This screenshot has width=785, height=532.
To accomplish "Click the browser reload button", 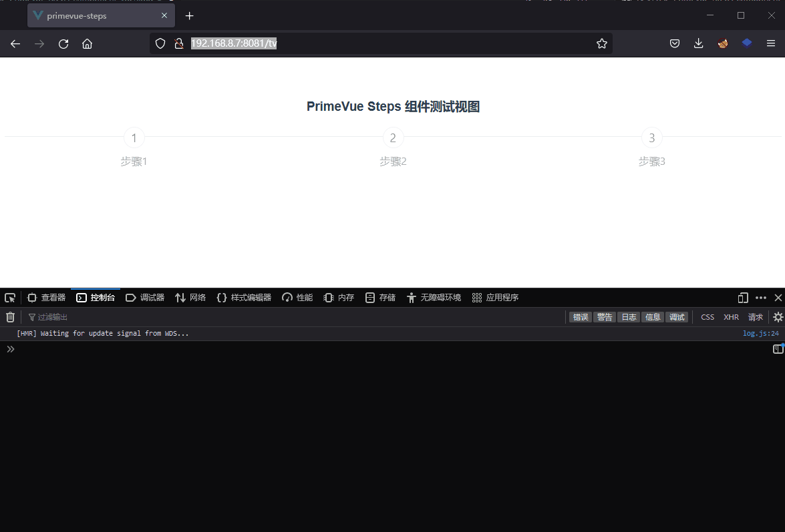I will pyautogui.click(x=63, y=44).
